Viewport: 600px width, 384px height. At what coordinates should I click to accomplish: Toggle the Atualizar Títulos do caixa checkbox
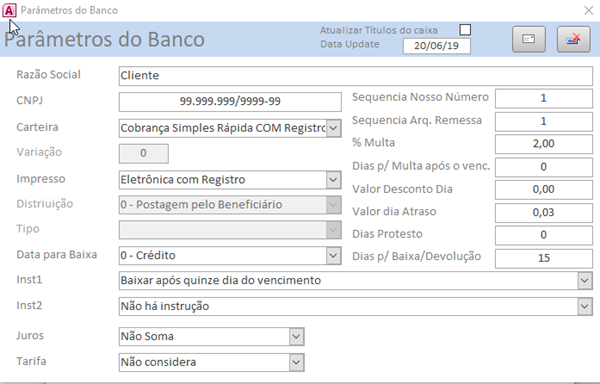pyautogui.click(x=465, y=29)
